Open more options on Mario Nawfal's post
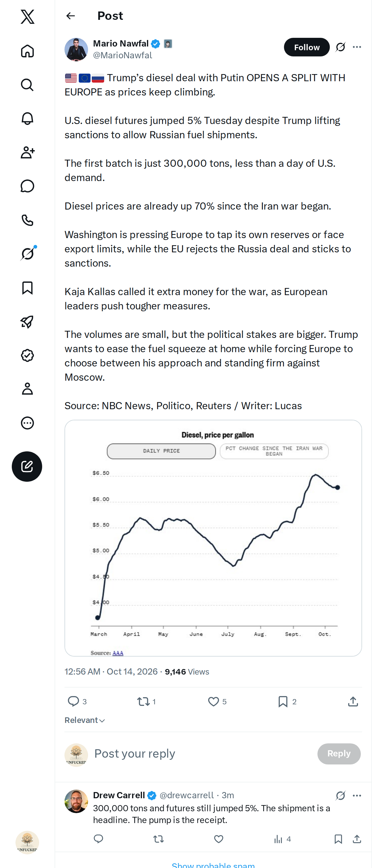372x868 pixels. tap(357, 47)
